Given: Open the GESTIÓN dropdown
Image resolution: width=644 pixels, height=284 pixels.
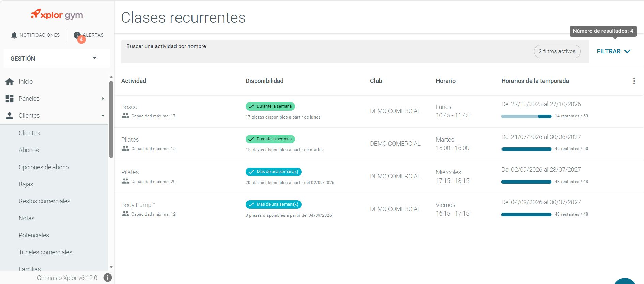Looking at the screenshot, I should [57, 58].
